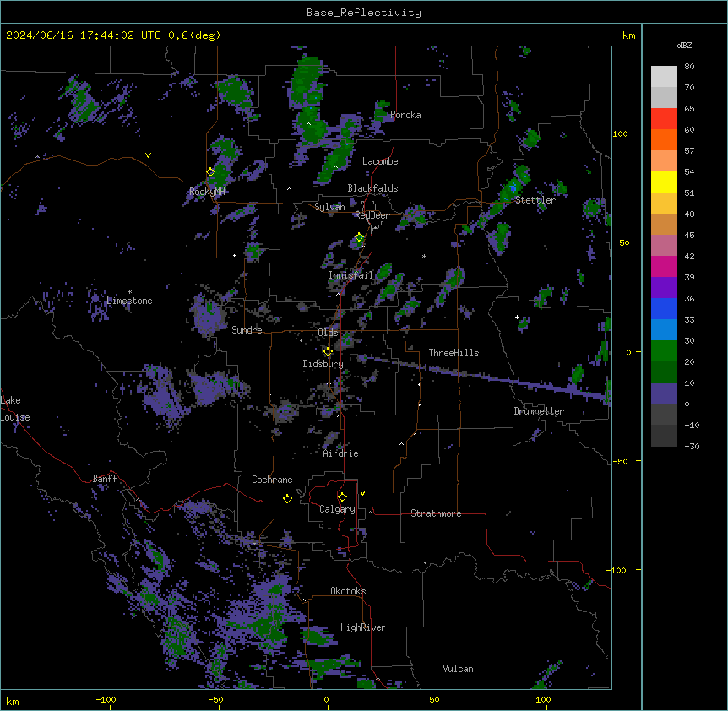Click the Banff label
Image resolution: width=728 pixels, height=711 pixels.
(x=105, y=479)
